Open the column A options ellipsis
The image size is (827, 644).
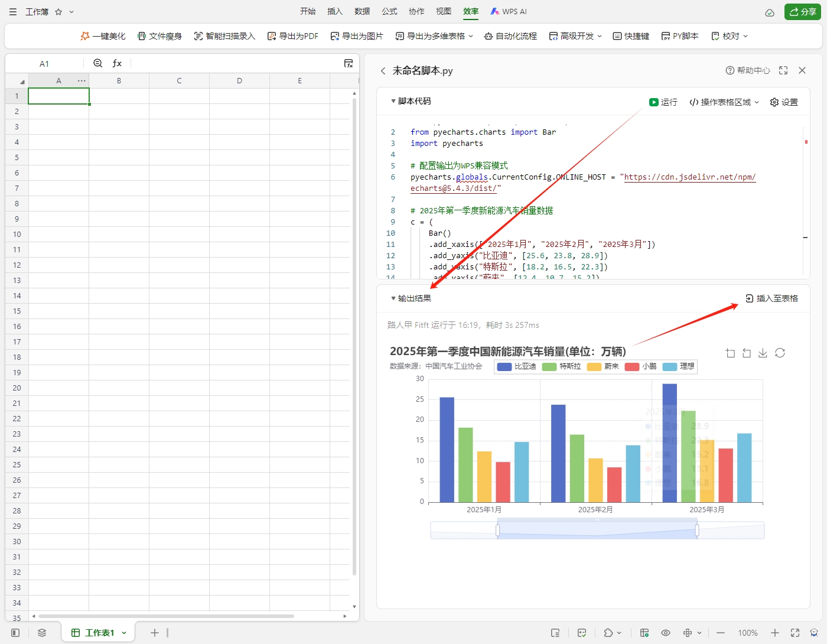tap(82, 80)
